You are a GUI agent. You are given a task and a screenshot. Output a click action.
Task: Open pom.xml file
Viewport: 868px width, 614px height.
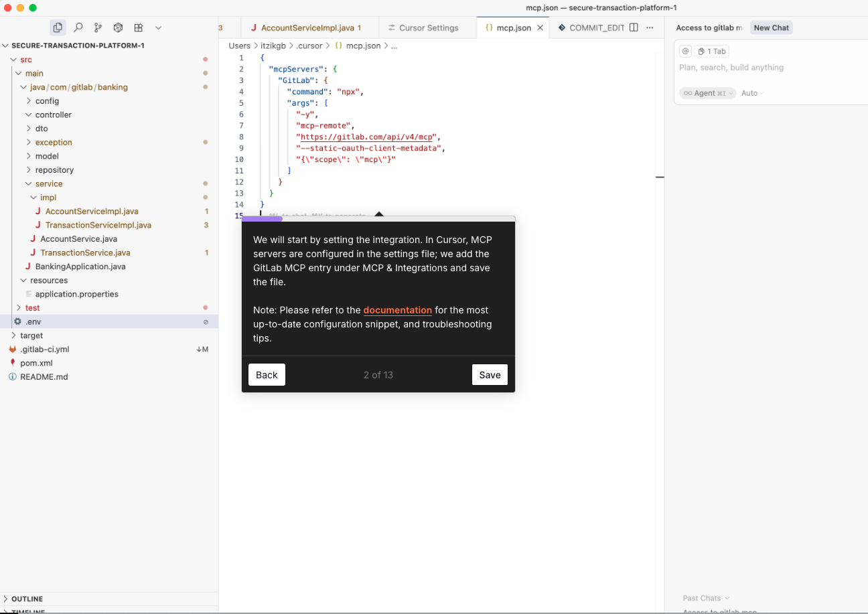click(36, 363)
